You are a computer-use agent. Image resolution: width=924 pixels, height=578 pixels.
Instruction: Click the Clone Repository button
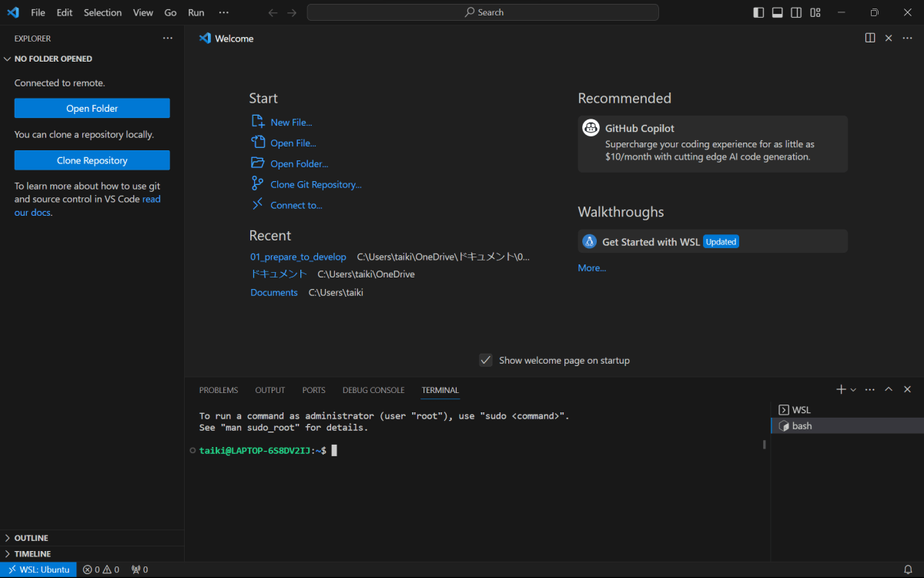click(x=92, y=160)
